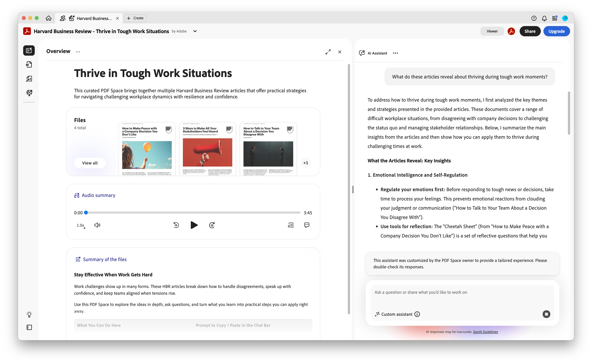592x364 pixels.
Task: Click the lightbulb tips icon
Action: [29, 314]
